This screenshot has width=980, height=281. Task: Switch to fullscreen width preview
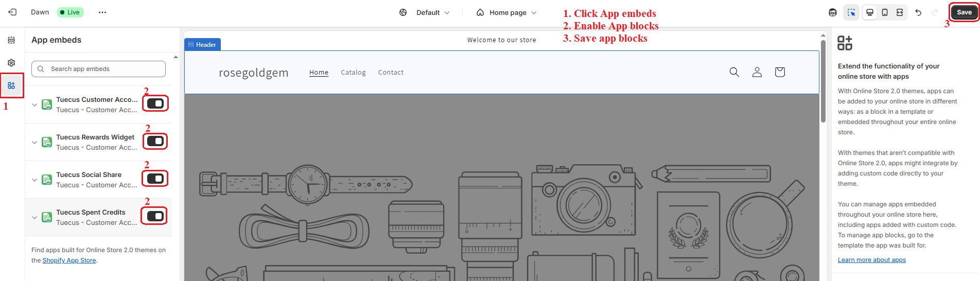pos(900,12)
